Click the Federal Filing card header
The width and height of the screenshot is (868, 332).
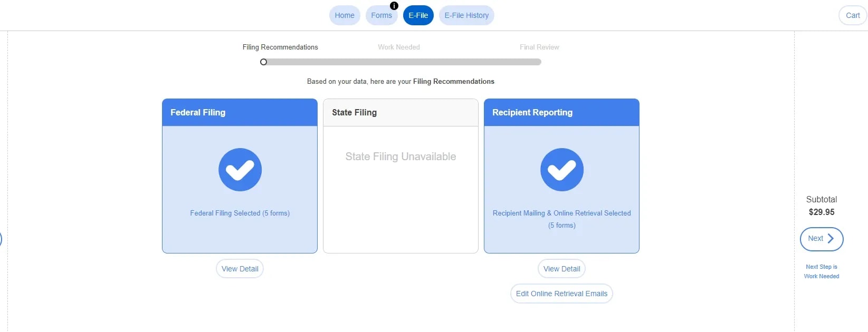[240, 112]
